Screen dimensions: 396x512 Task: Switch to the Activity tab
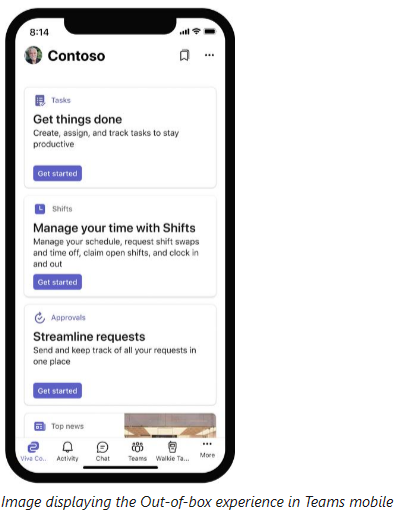pyautogui.click(x=67, y=451)
